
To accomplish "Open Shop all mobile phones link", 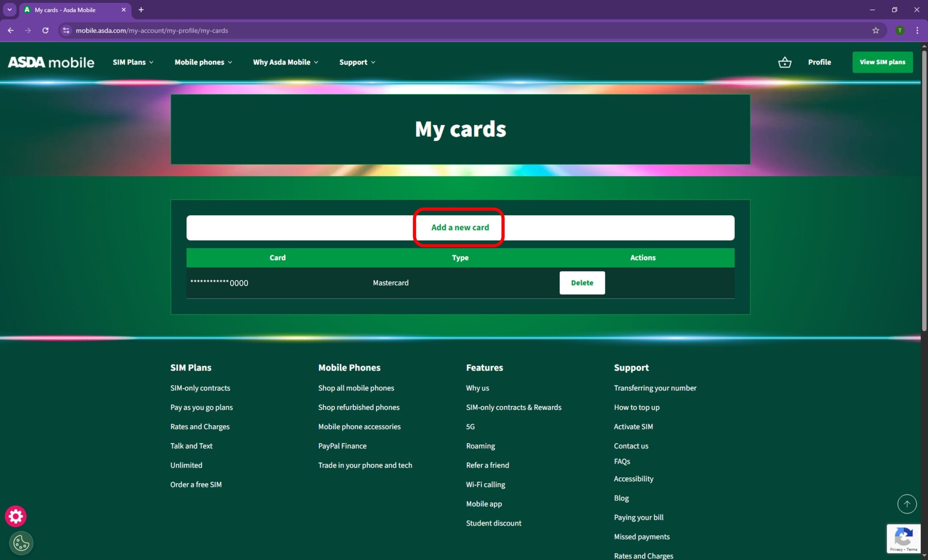I will 356,388.
